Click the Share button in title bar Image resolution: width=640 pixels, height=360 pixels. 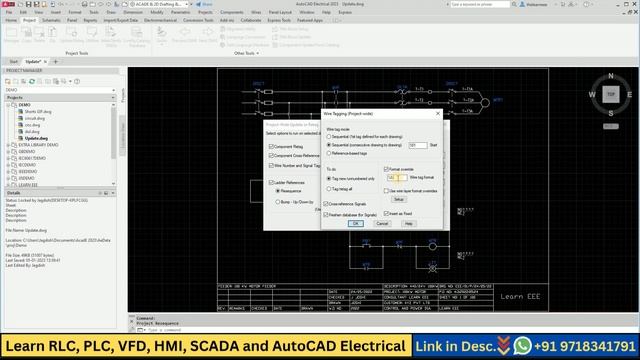[204, 4]
